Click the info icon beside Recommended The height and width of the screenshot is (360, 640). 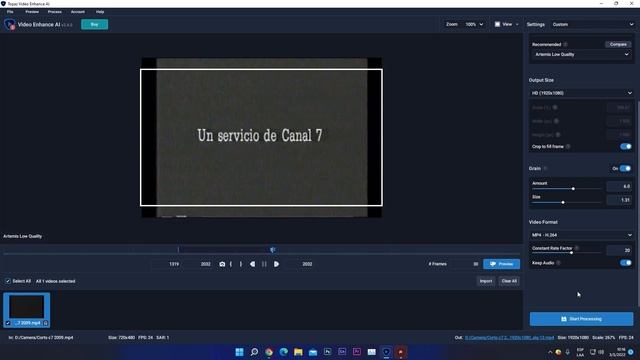click(x=566, y=44)
